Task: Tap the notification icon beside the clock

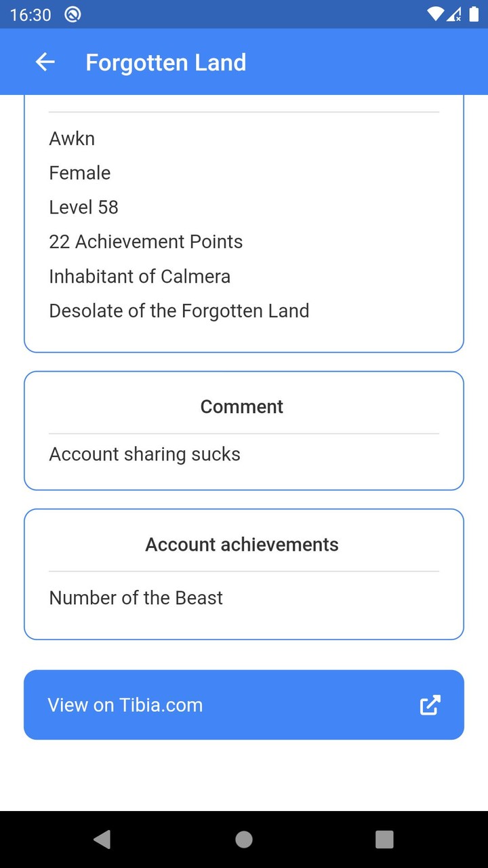Action: point(73,14)
